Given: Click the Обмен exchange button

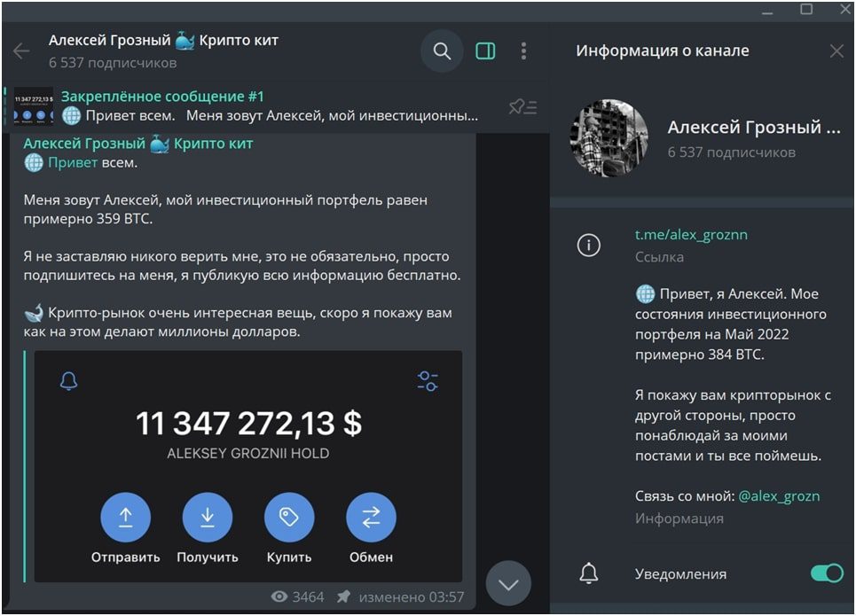Looking at the screenshot, I should coord(371,518).
